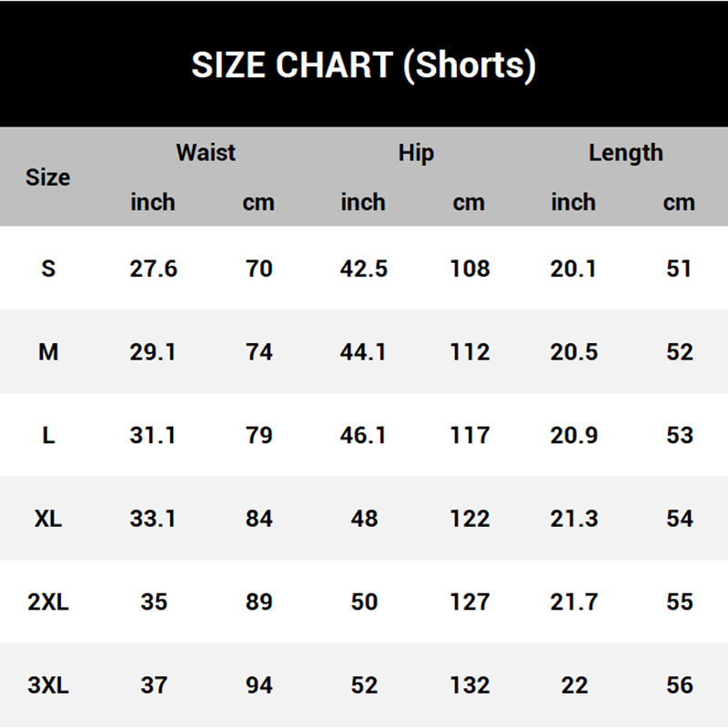Click the SIZE CHART (Shorts) title
This screenshot has width=728, height=728.
click(x=363, y=66)
